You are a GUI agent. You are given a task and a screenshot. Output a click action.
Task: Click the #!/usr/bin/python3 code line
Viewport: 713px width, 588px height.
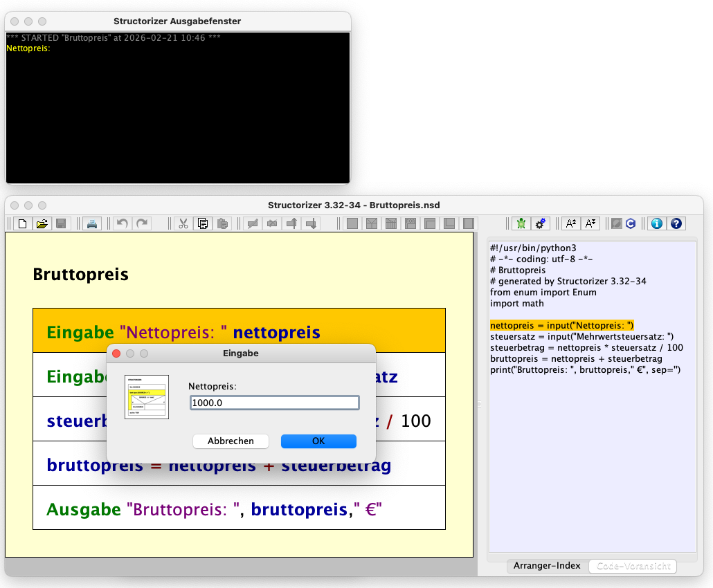533,248
